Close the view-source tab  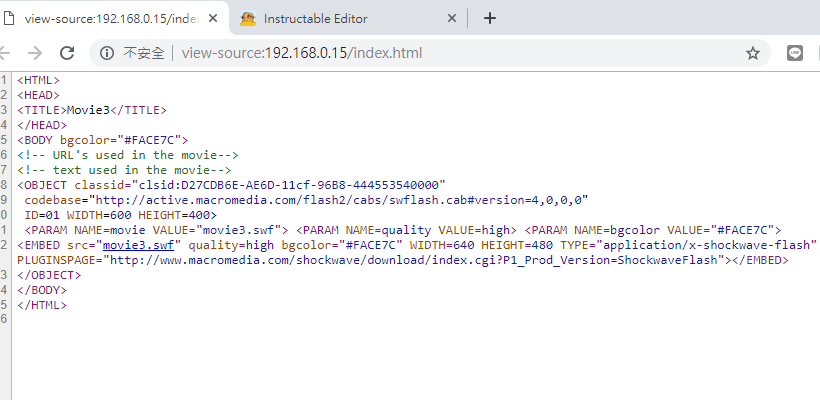[x=213, y=18]
